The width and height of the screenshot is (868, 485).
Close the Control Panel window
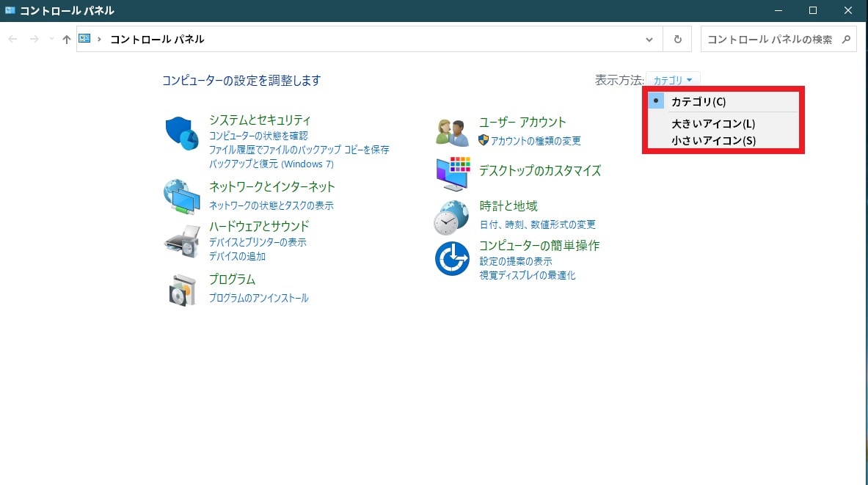848,10
